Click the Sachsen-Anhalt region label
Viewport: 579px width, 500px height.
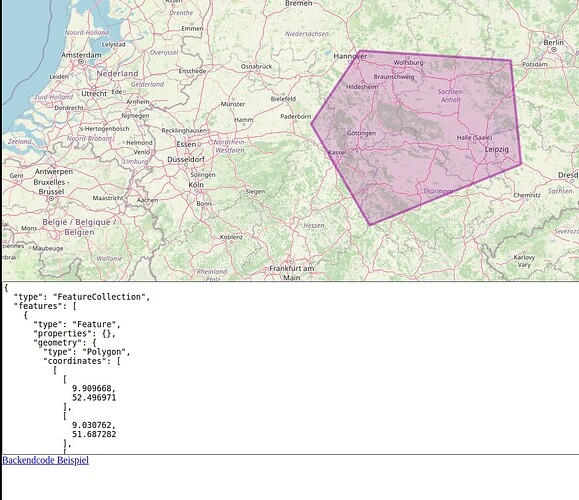[x=450, y=95]
